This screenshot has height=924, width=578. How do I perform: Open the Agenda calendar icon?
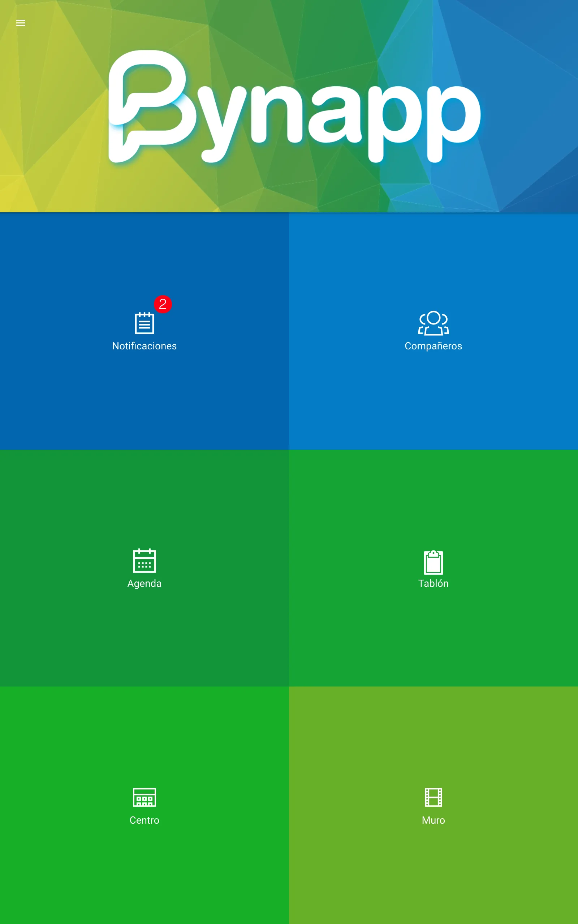[144, 561]
